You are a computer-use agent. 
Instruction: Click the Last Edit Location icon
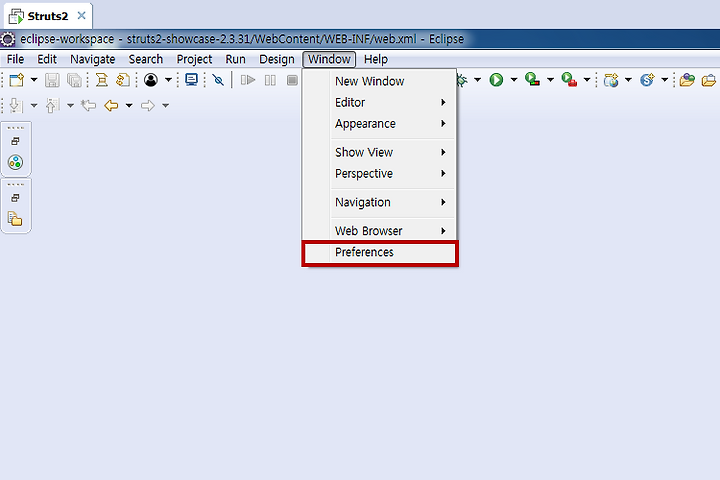click(x=89, y=106)
